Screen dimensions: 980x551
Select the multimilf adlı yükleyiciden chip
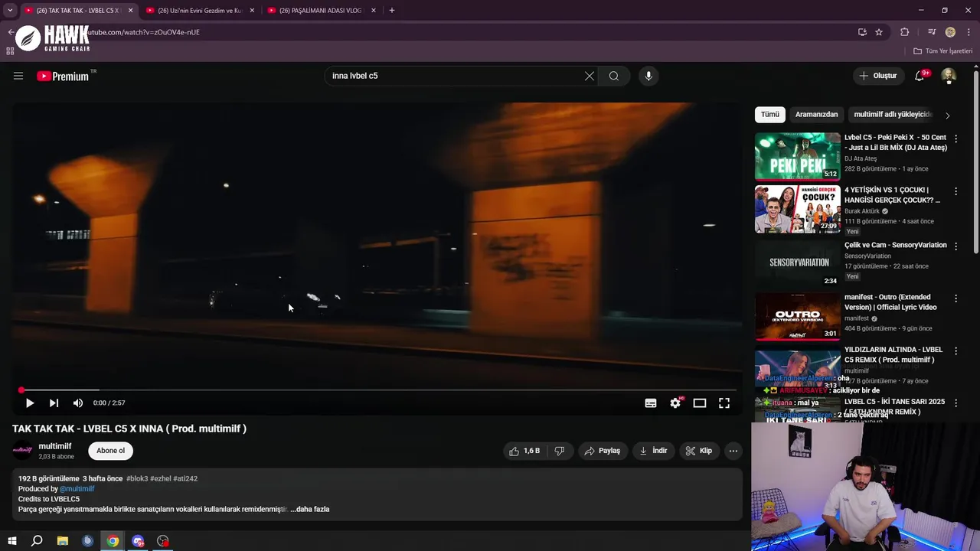click(x=893, y=114)
